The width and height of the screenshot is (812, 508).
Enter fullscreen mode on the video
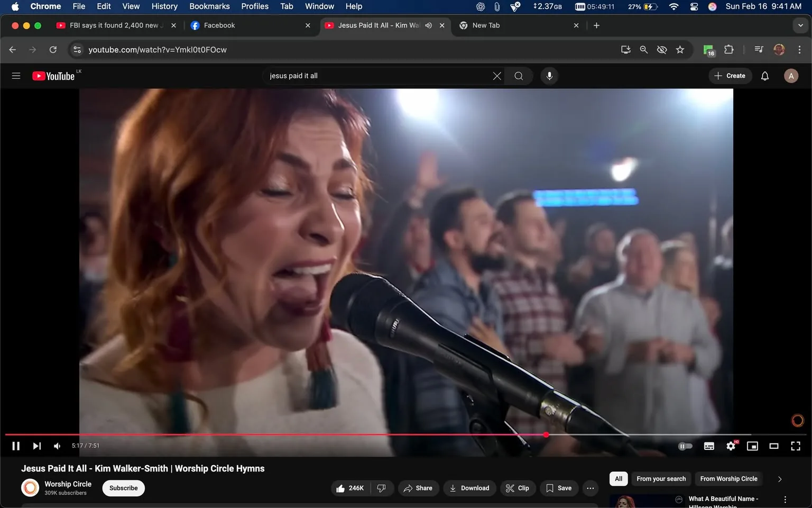[796, 446]
